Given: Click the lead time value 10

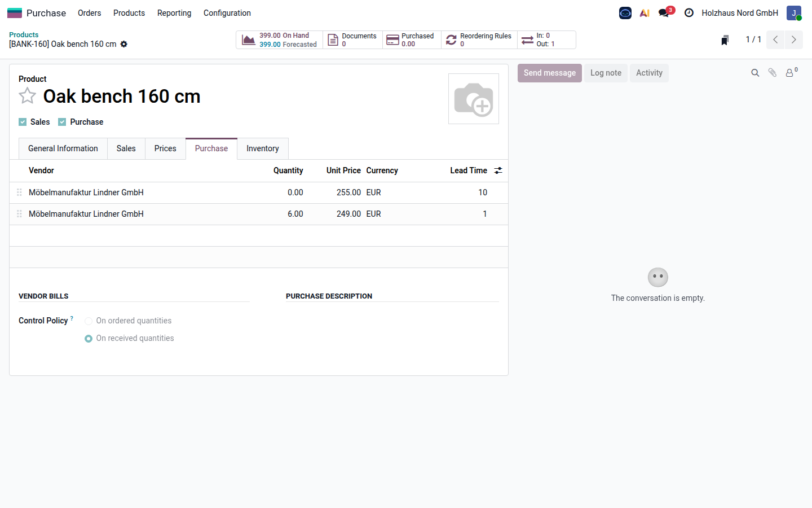Looking at the screenshot, I should [483, 192].
